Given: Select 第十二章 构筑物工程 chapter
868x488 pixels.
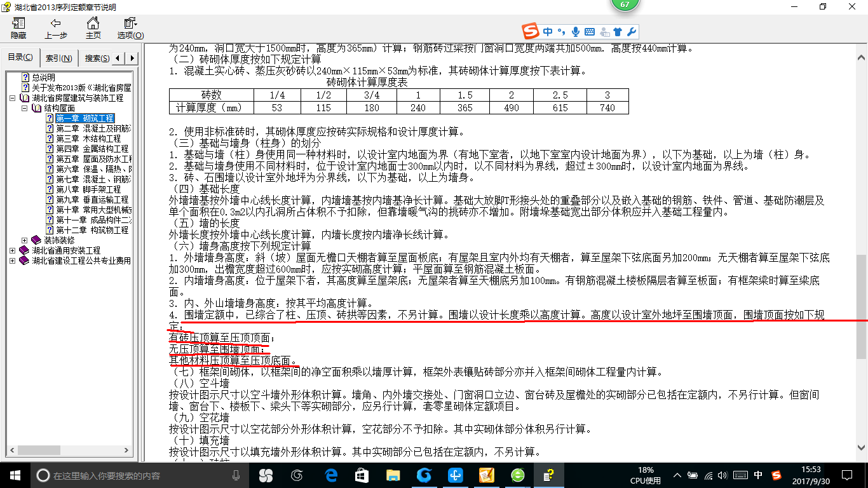Looking at the screenshot, I should point(92,230).
